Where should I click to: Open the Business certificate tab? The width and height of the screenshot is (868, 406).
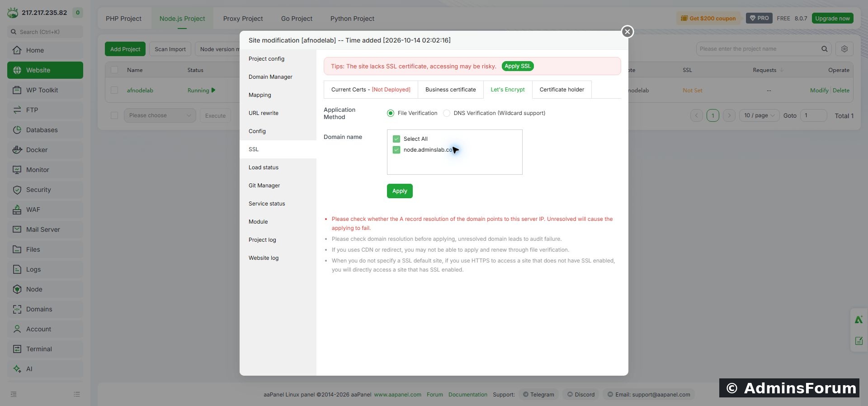451,90
